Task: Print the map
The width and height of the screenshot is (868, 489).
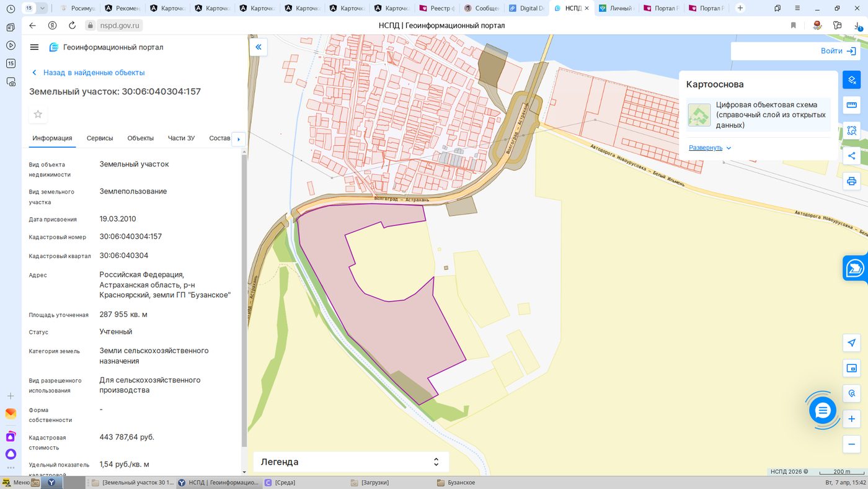Action: pyautogui.click(x=852, y=181)
